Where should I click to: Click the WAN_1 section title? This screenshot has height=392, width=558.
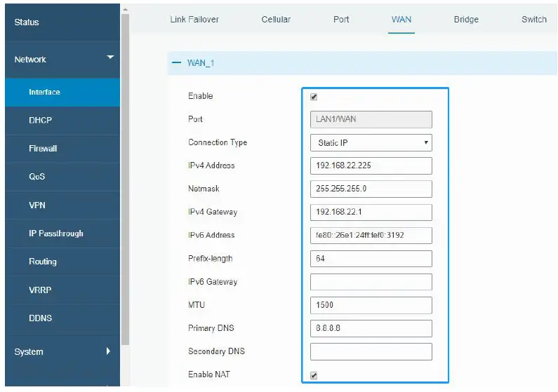click(x=201, y=63)
